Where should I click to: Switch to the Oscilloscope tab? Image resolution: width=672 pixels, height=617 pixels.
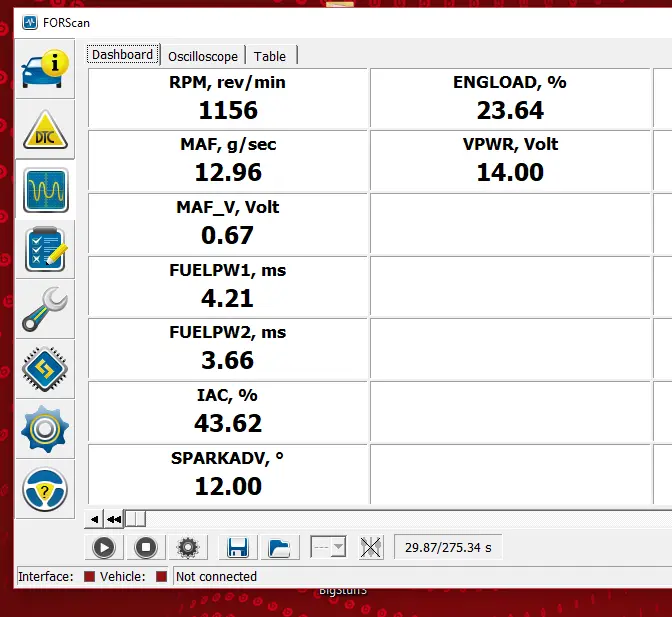pyautogui.click(x=203, y=56)
